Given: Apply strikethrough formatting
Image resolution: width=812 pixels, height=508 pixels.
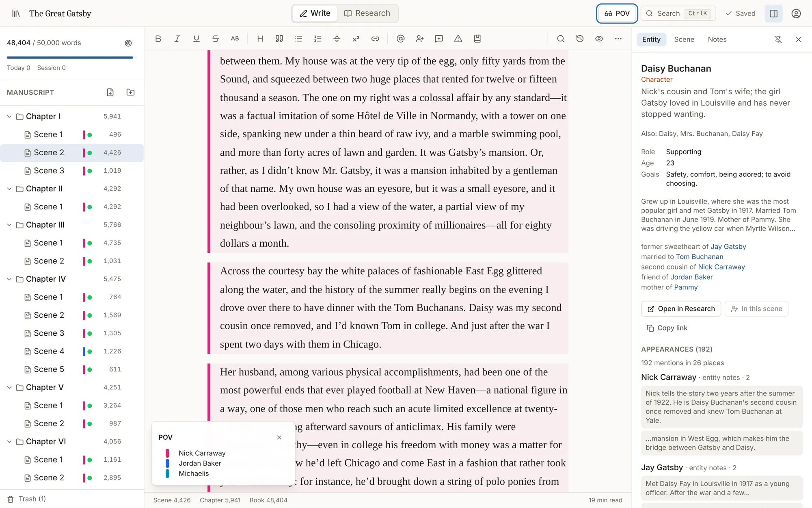Looking at the screenshot, I should 216,39.
